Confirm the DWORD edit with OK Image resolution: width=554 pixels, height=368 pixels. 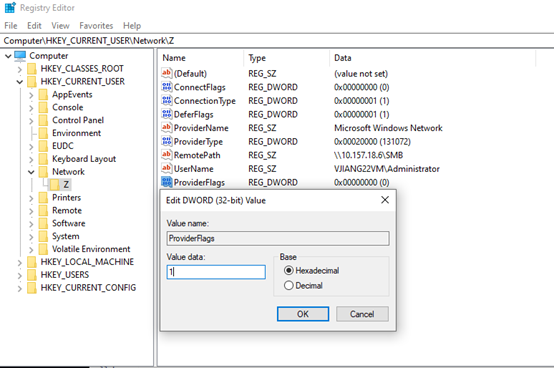click(303, 314)
